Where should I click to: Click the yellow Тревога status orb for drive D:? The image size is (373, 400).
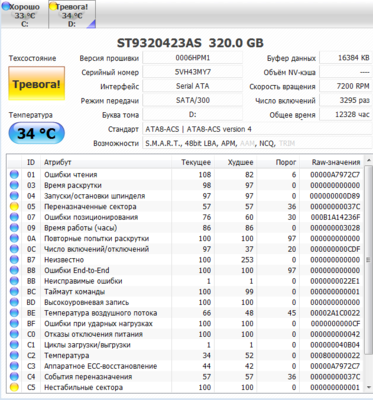53,6
